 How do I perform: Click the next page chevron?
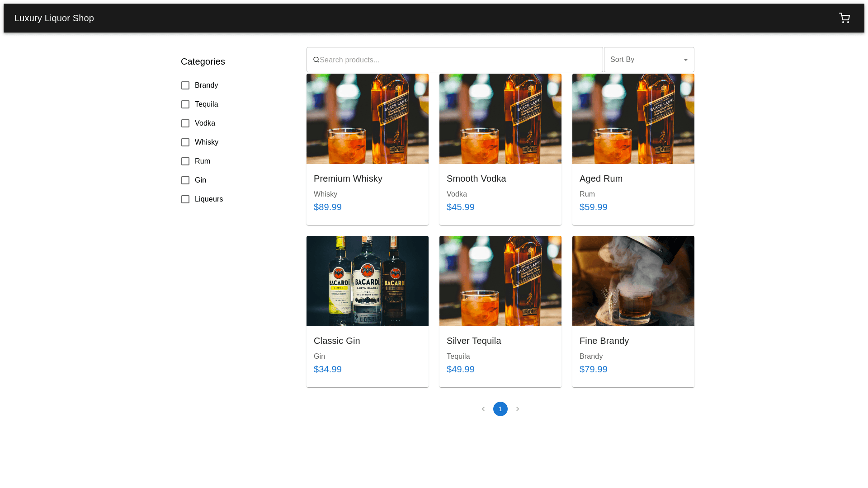518,408
